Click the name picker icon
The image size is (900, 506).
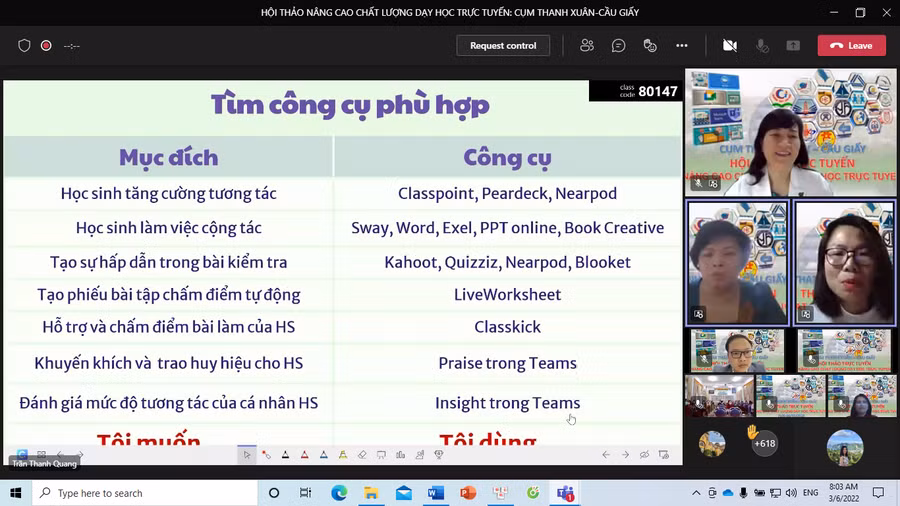coord(420,454)
